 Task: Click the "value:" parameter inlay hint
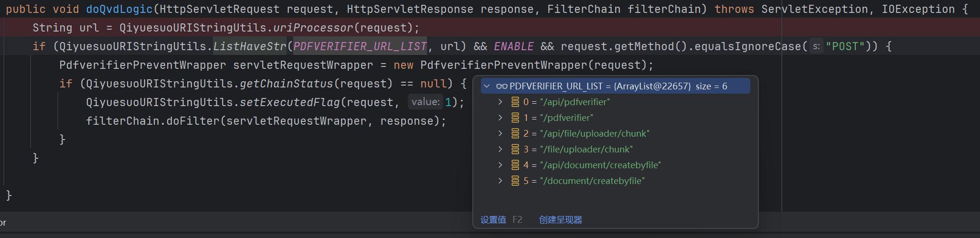pyautogui.click(x=425, y=102)
